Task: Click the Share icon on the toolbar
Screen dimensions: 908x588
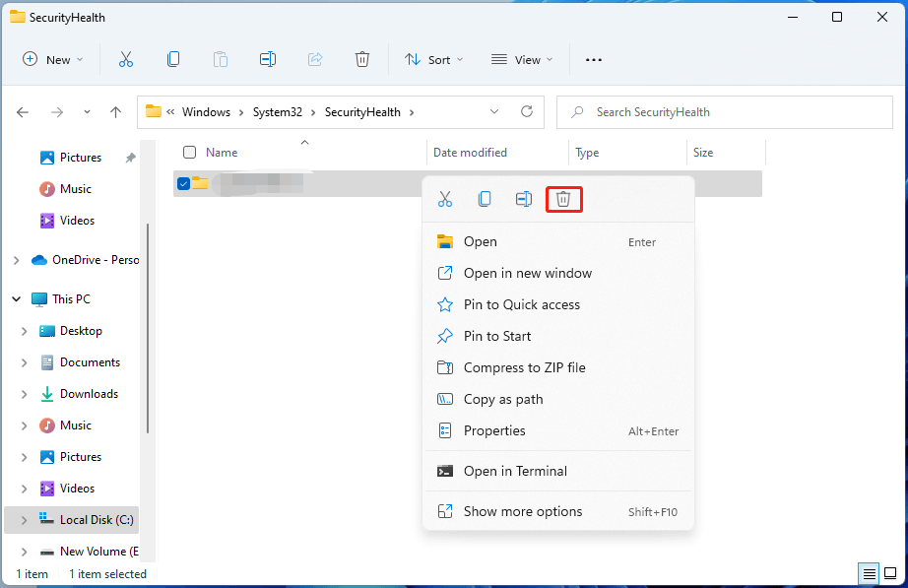Action: point(315,59)
